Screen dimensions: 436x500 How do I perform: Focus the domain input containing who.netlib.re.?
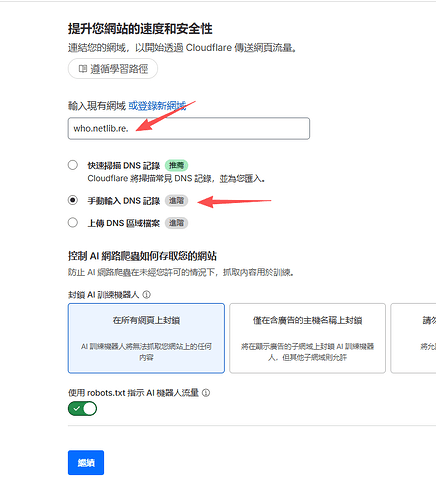coord(189,128)
